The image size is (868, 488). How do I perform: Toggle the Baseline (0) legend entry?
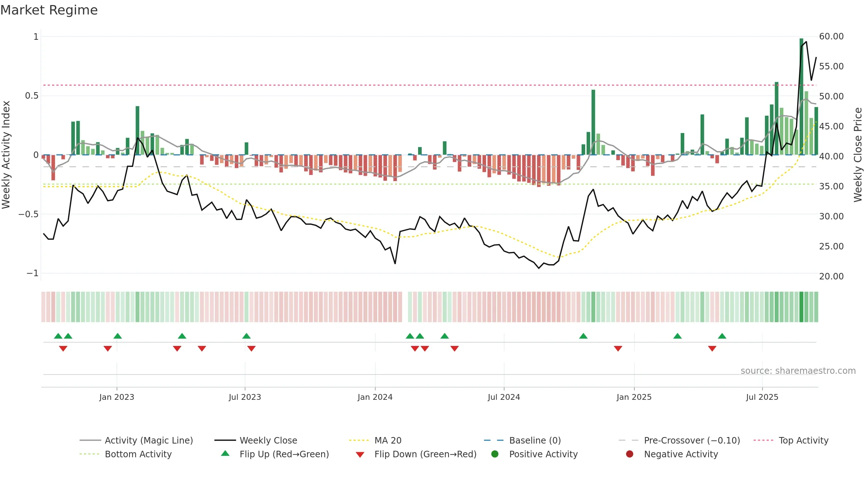522,440
